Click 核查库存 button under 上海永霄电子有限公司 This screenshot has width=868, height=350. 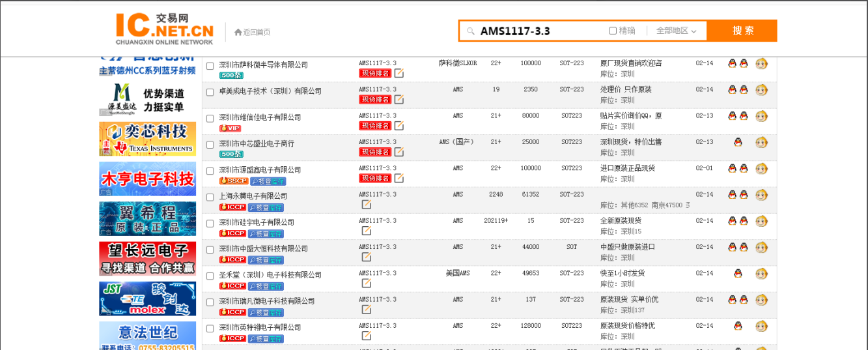pyautogui.click(x=266, y=207)
